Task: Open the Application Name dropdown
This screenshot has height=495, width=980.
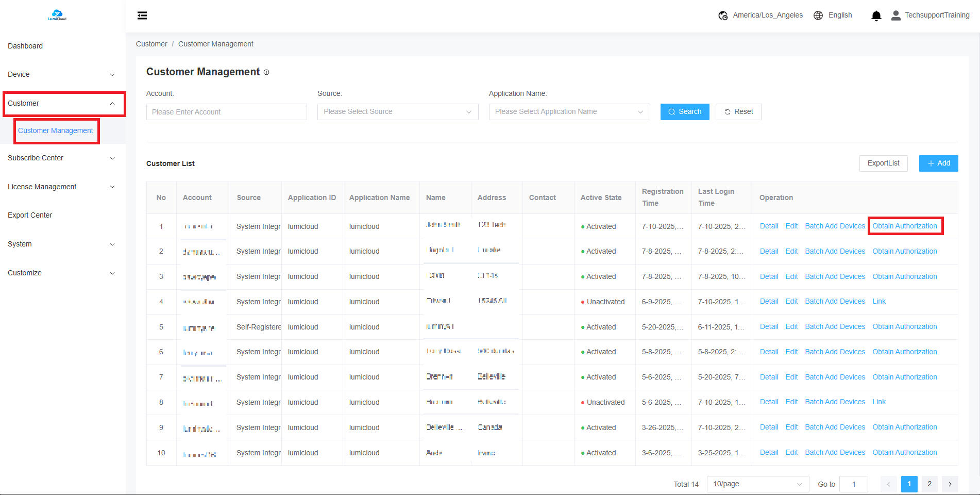Action: pos(569,112)
